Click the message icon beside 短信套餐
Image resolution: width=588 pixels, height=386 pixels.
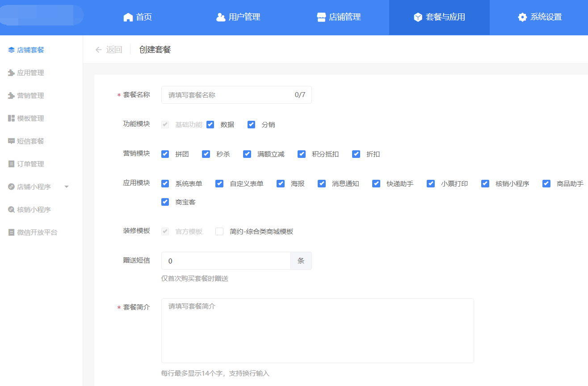point(12,141)
